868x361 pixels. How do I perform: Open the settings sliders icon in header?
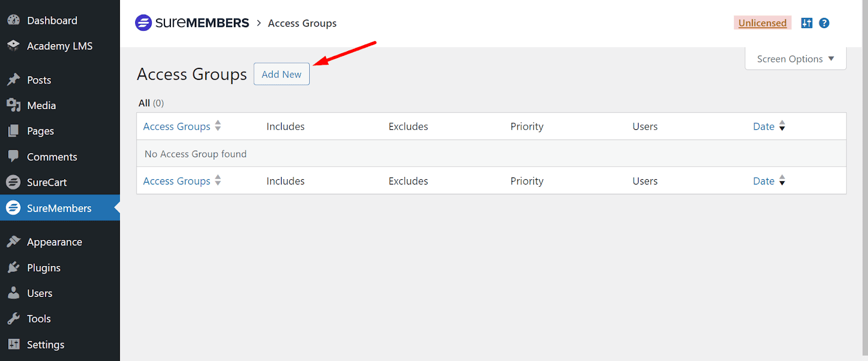point(807,23)
